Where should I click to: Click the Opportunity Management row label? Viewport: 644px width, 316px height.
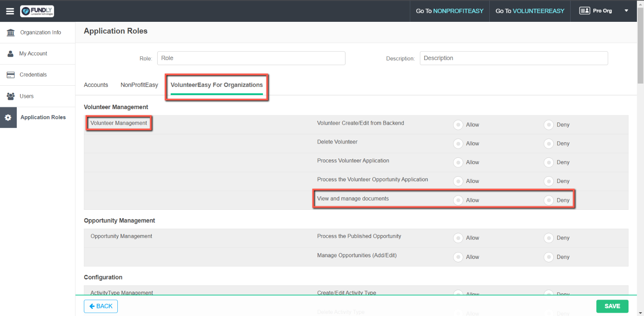pyautogui.click(x=121, y=236)
